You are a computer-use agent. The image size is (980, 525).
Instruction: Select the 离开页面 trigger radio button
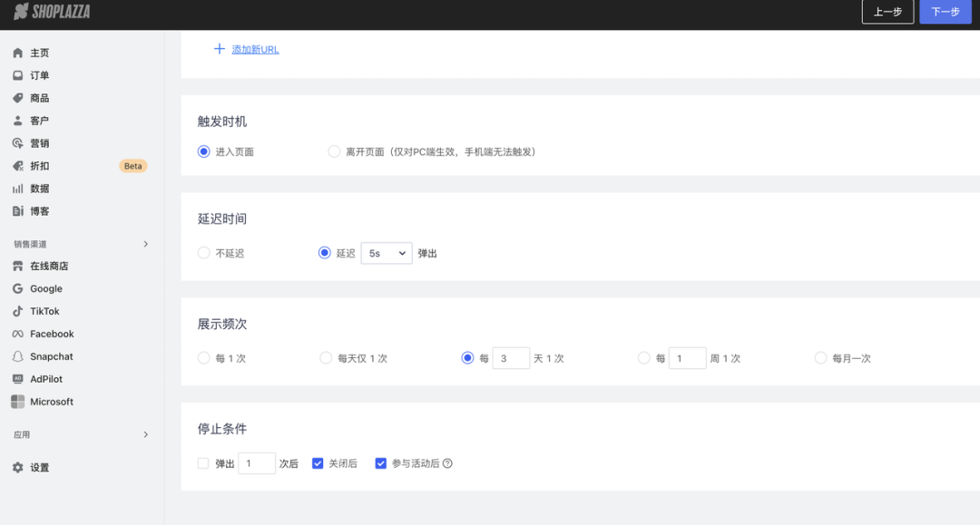click(x=334, y=151)
